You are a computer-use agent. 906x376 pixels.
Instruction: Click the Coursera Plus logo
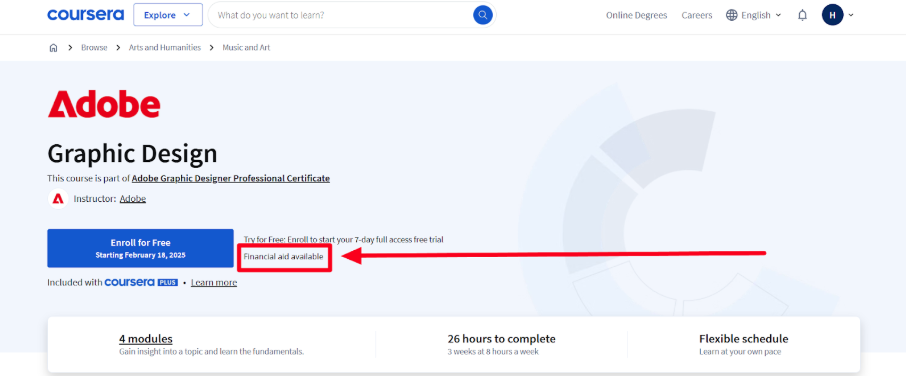[141, 282]
